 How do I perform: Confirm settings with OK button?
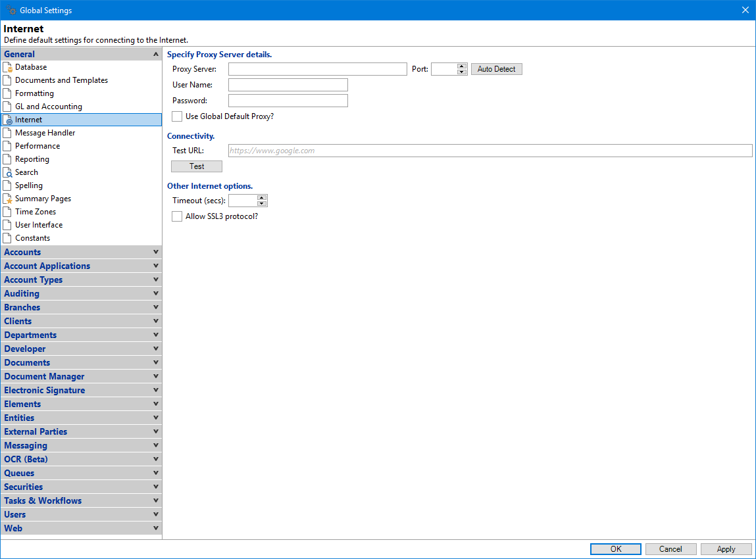coord(616,549)
